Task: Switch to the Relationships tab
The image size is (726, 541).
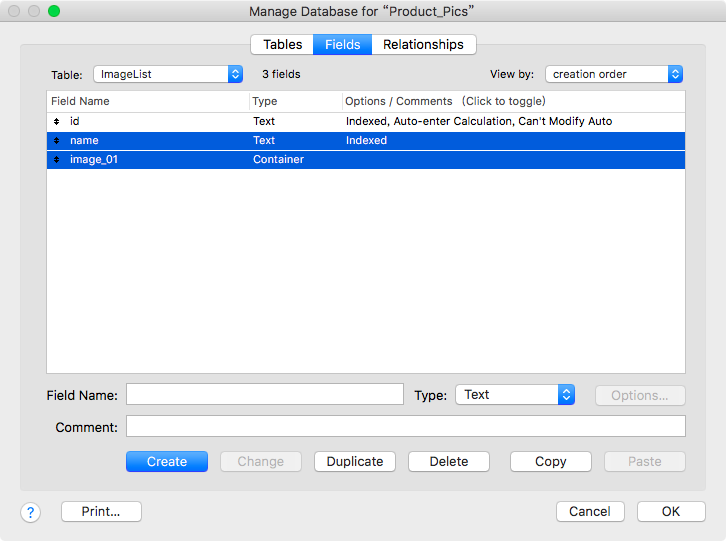Action: (423, 44)
